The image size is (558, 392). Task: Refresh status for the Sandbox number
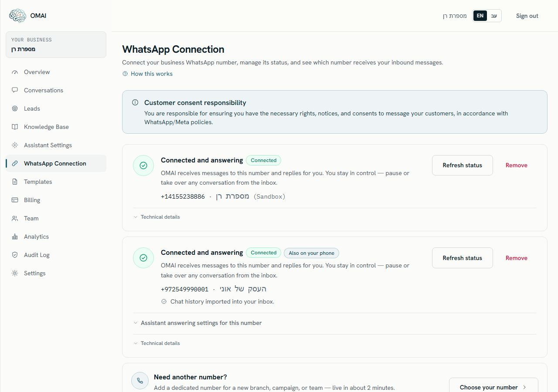(x=463, y=166)
